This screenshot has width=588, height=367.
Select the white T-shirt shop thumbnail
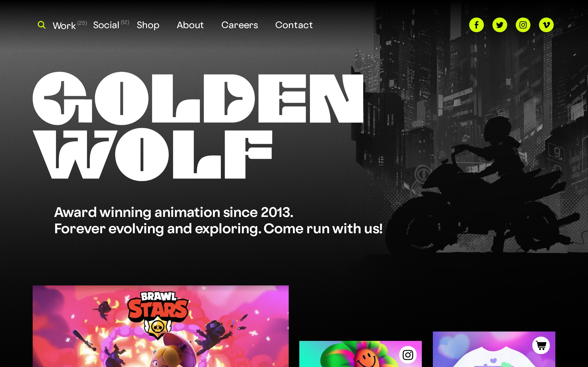coord(494,349)
